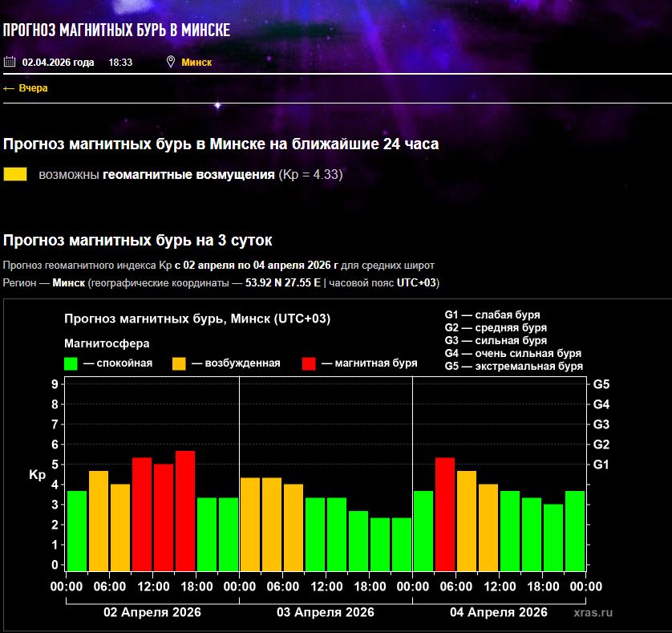The image size is (672, 633).
Task: Click the last green bar on 04 April
Action: [575, 530]
